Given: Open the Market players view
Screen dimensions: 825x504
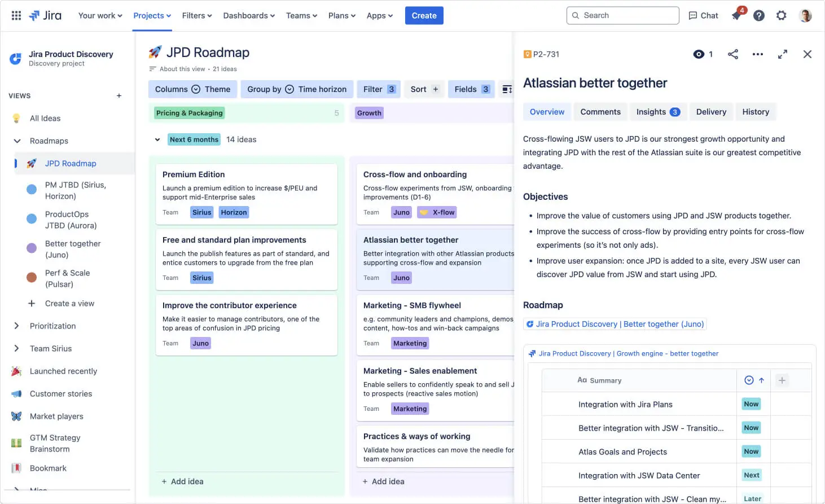Looking at the screenshot, I should (56, 416).
